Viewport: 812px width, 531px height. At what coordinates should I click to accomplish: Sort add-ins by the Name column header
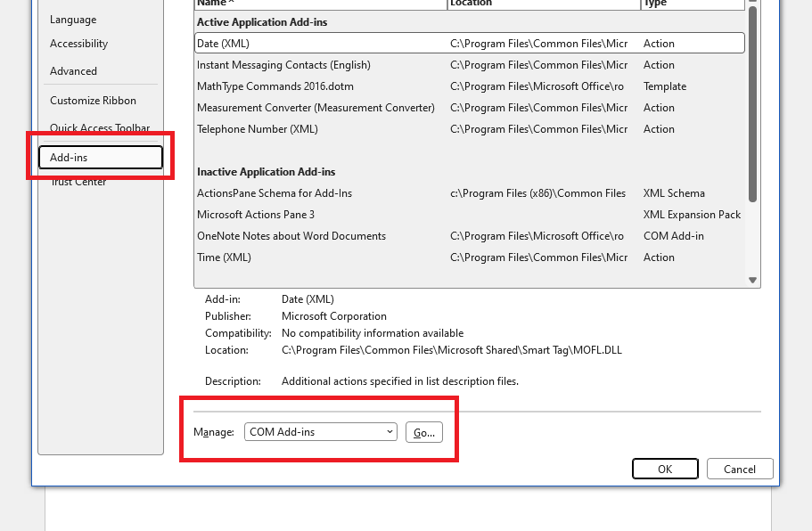pos(321,4)
